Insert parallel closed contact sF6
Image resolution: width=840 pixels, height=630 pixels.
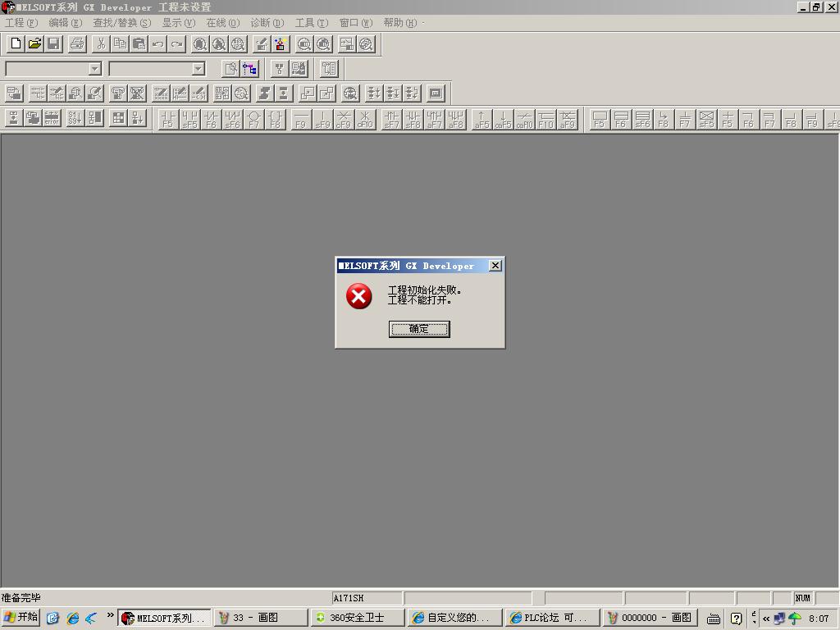[x=232, y=119]
